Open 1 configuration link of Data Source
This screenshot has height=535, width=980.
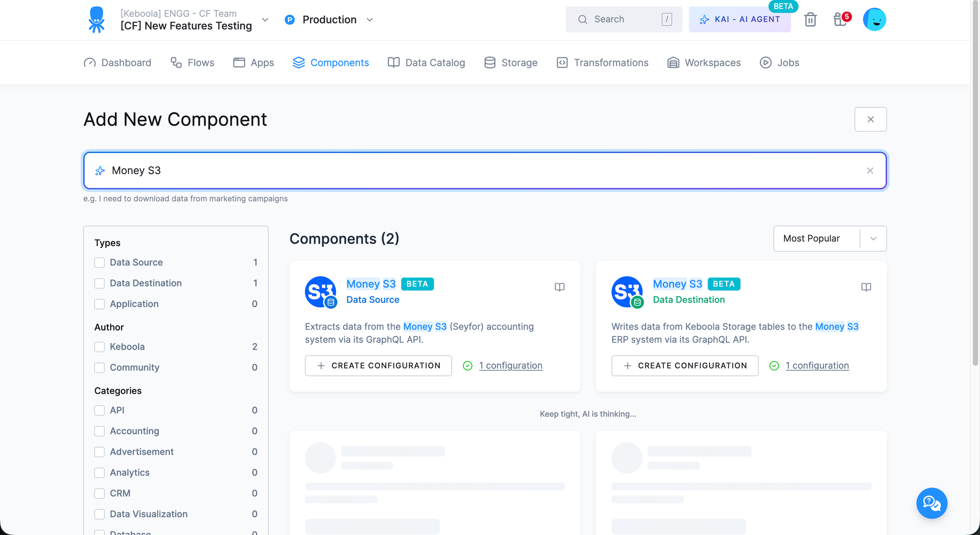tap(511, 366)
